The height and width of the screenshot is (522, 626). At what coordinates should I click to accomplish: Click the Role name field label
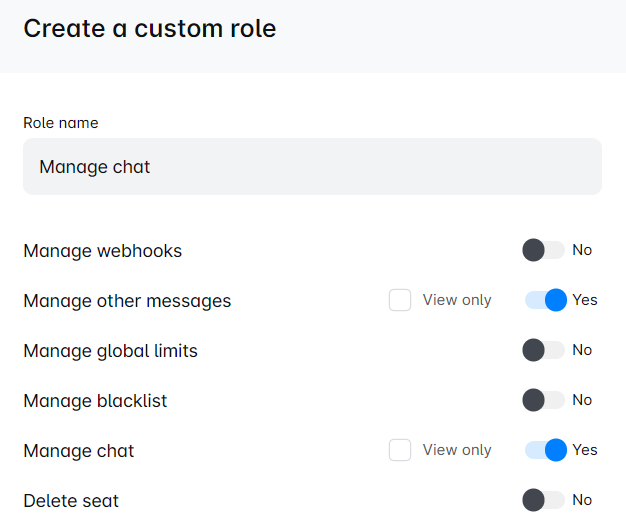coord(61,123)
